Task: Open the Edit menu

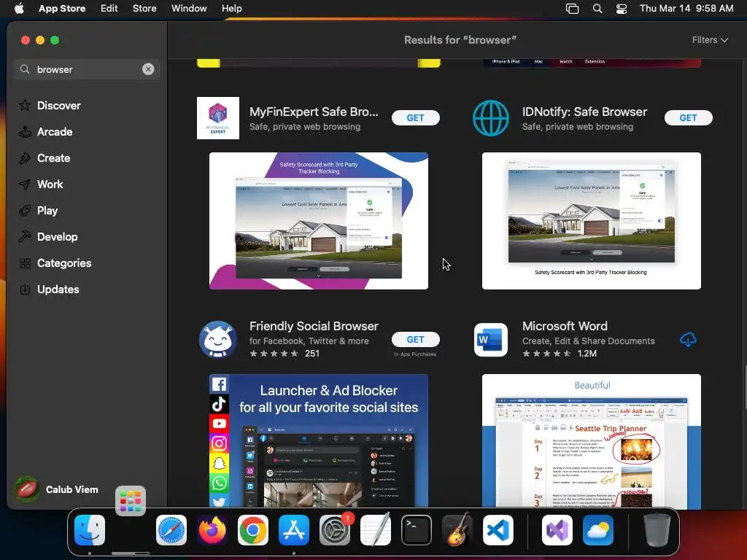Action: coord(109,9)
